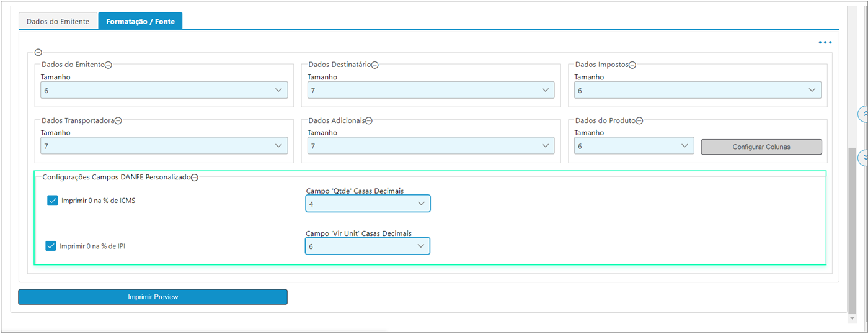Select the Formatação / Fonte tab
868x334 pixels.
pos(140,21)
